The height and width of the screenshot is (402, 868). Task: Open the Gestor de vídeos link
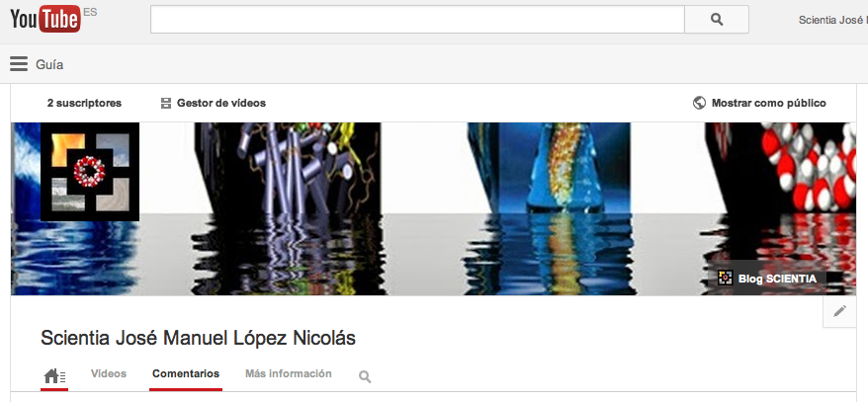coord(220,103)
